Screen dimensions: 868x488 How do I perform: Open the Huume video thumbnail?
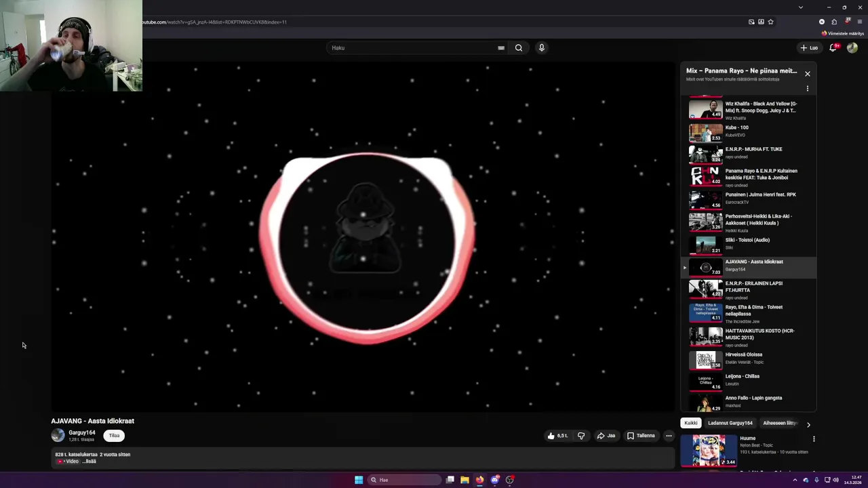click(x=709, y=451)
